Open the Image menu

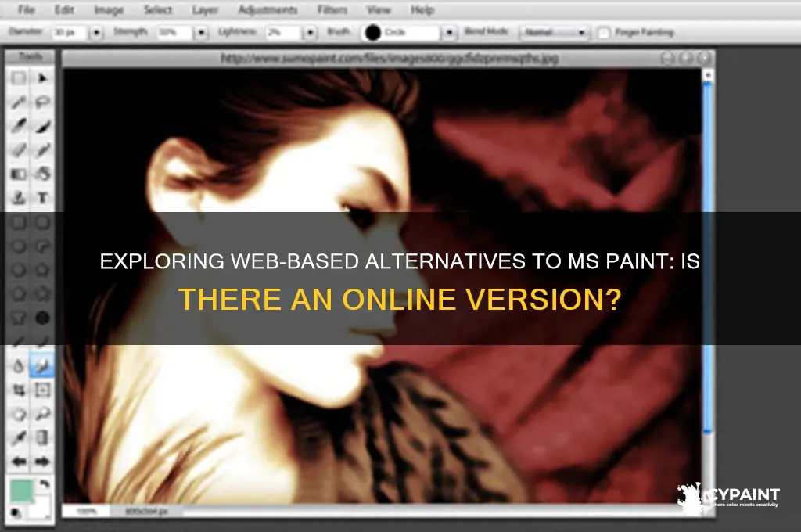pos(109,9)
